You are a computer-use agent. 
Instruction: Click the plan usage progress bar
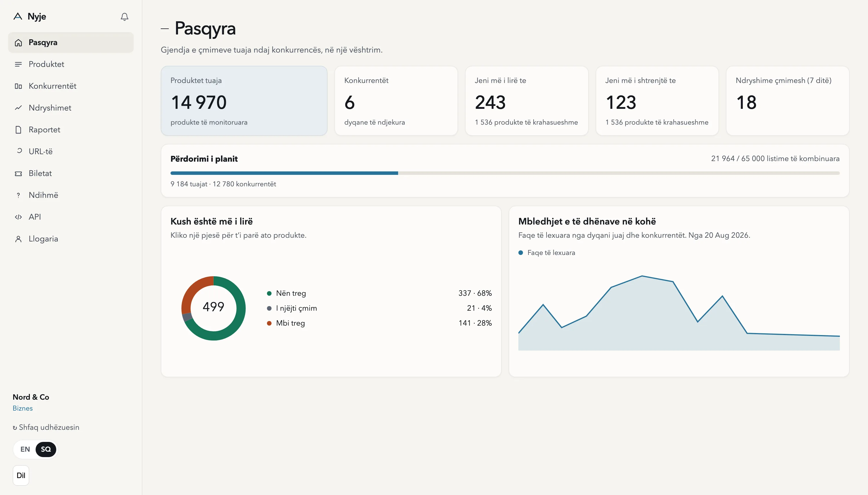[x=505, y=173]
